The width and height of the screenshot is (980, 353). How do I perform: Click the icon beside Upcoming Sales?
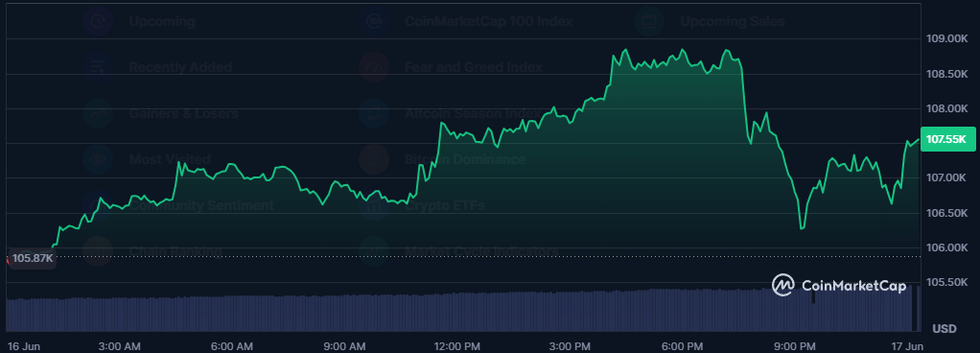[649, 21]
